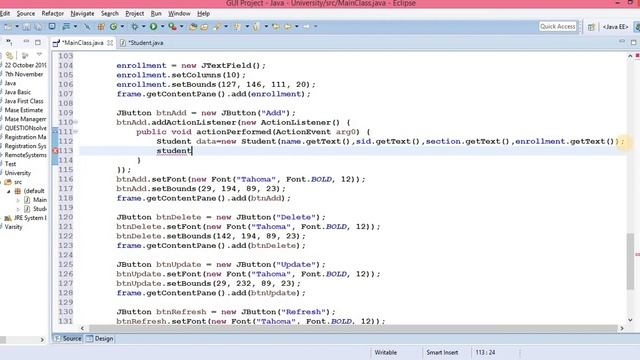Switch to the Design tab
640x360 pixels.
(x=100, y=339)
